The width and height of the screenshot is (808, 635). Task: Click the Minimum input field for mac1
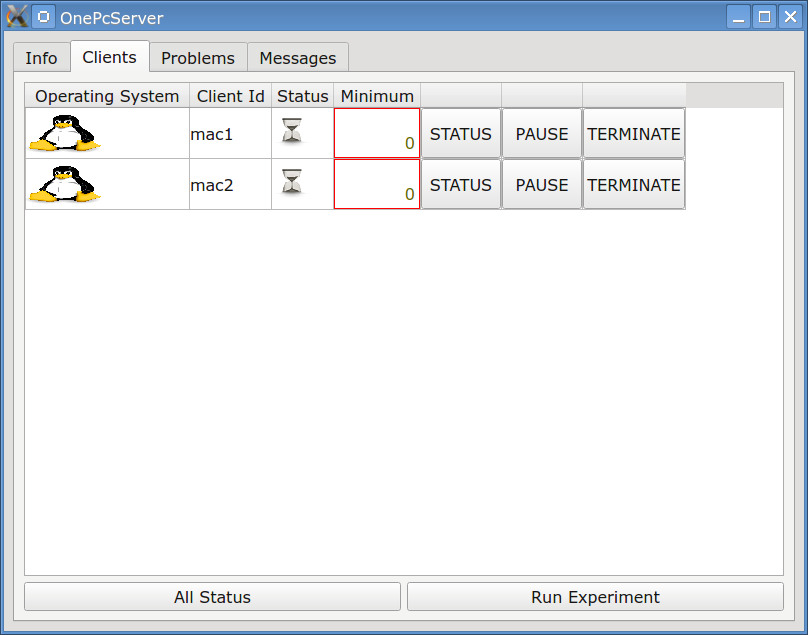pos(376,134)
